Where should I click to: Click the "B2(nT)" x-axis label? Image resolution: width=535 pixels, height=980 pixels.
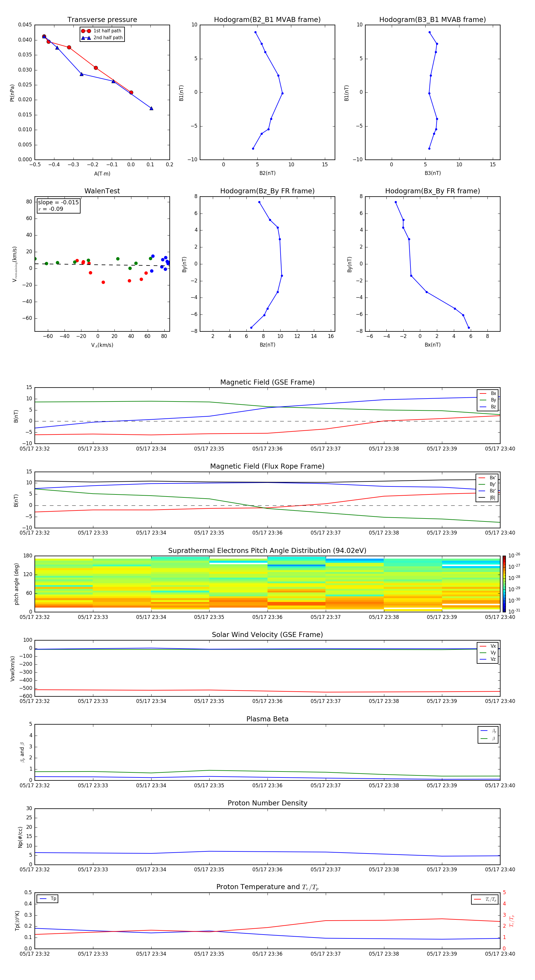(267, 173)
